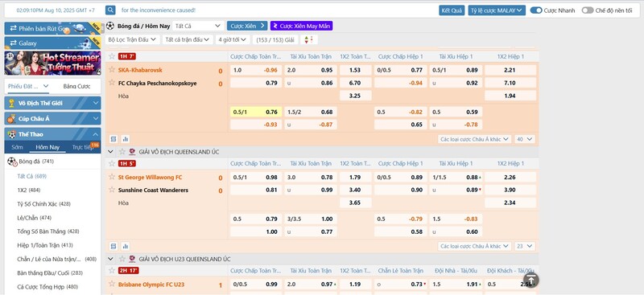Open Bộ Lọc Trận Đấu filter dropdown

(x=132, y=39)
